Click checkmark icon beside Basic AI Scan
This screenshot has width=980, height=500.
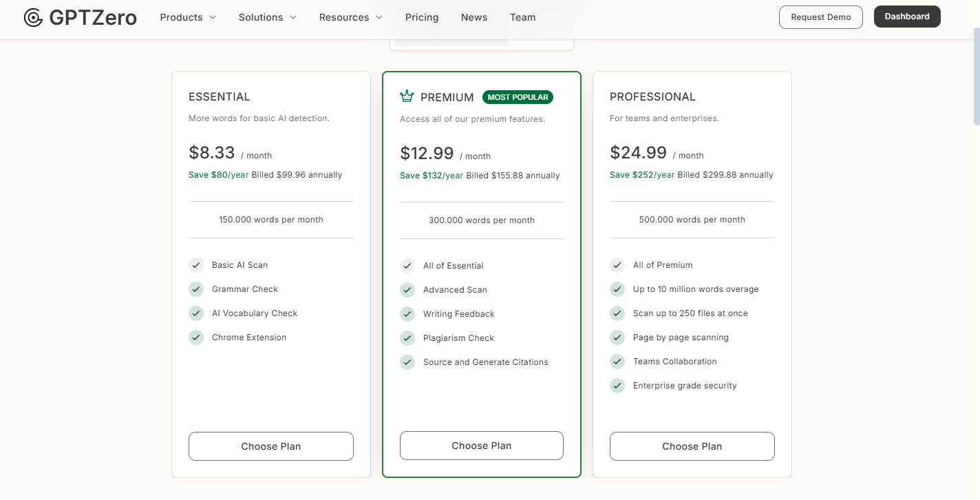click(x=196, y=265)
